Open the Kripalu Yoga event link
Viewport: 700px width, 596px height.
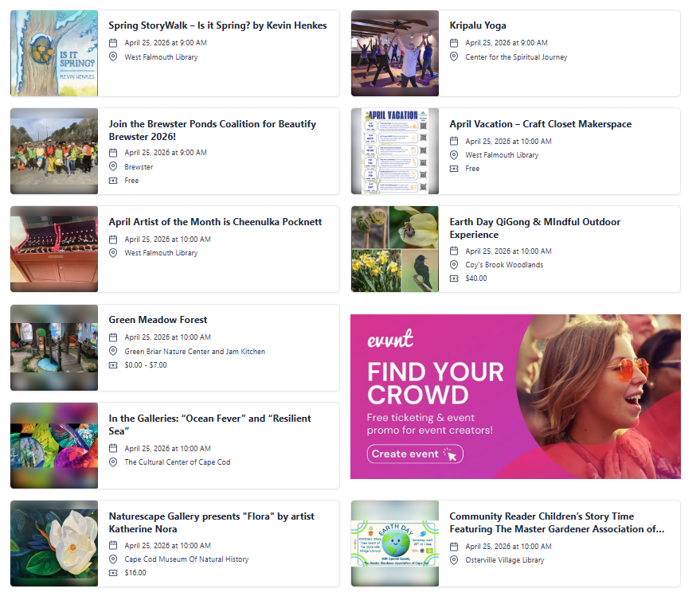click(478, 25)
